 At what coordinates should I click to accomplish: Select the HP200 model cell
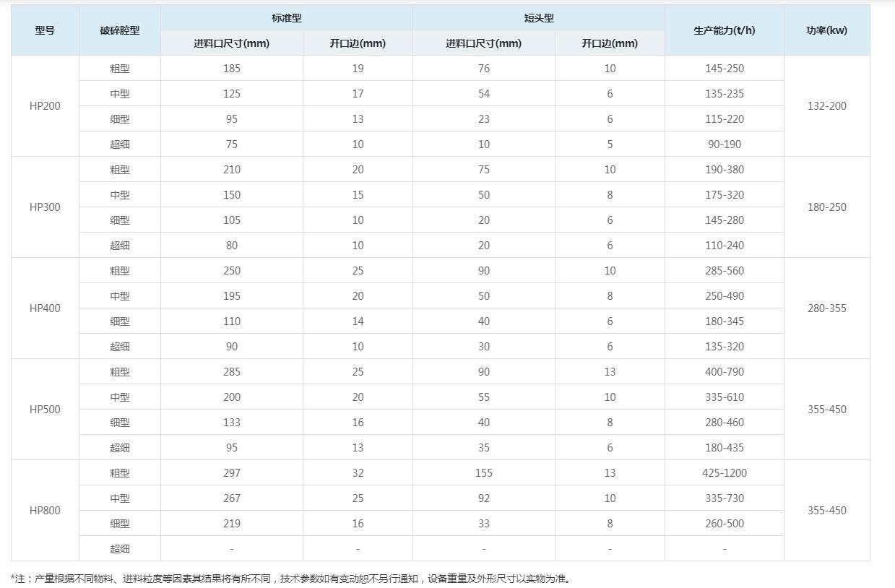[45, 106]
